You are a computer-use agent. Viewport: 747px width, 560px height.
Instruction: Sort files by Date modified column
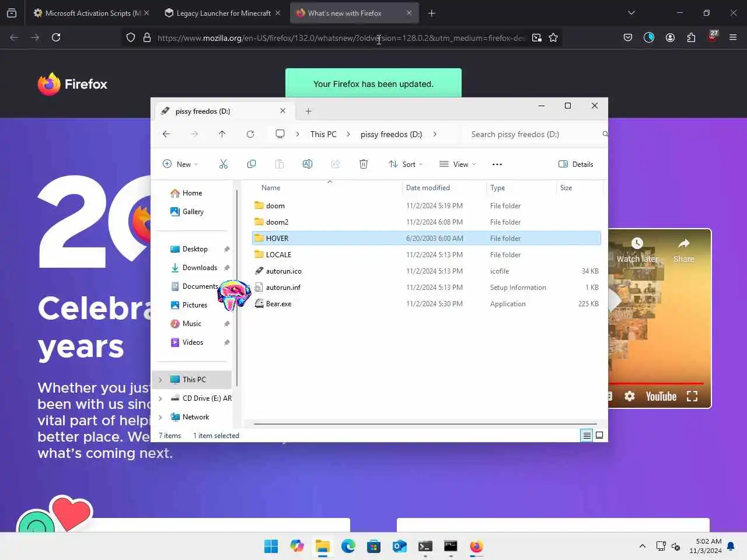point(444,188)
